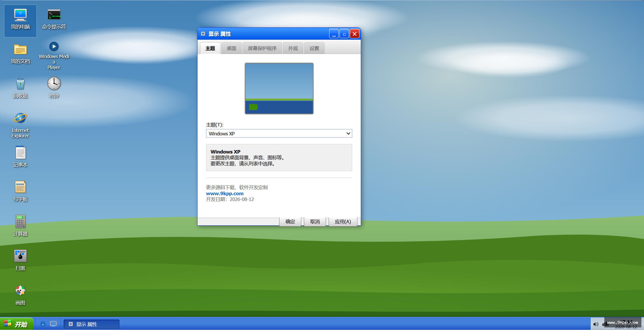Click the 应用(A) apply button
Screen dimensions: 644x330
point(343,222)
